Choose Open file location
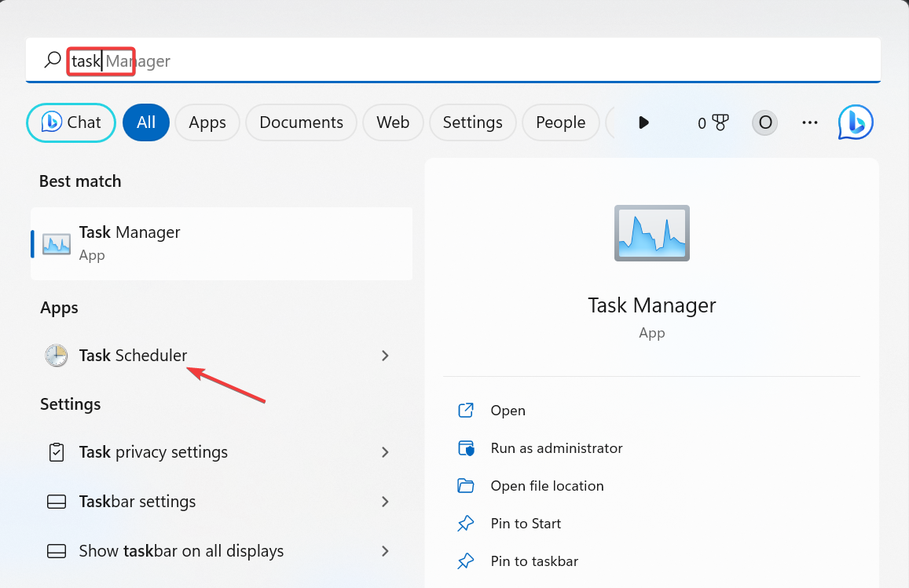This screenshot has height=588, width=909. click(548, 485)
